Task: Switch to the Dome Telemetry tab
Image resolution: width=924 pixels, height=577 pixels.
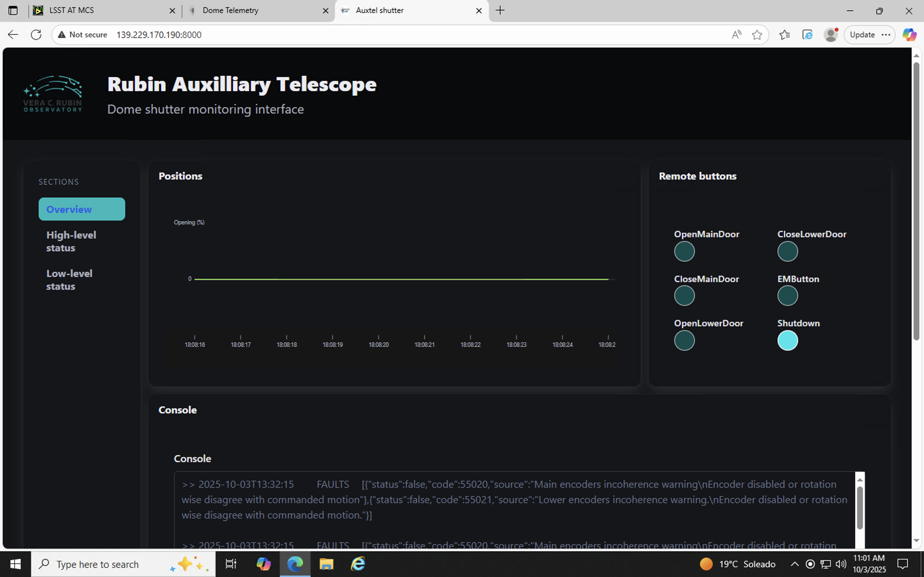Action: point(230,10)
